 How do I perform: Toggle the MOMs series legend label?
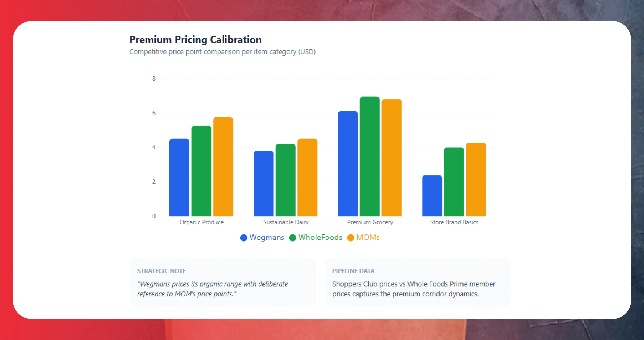(368, 237)
